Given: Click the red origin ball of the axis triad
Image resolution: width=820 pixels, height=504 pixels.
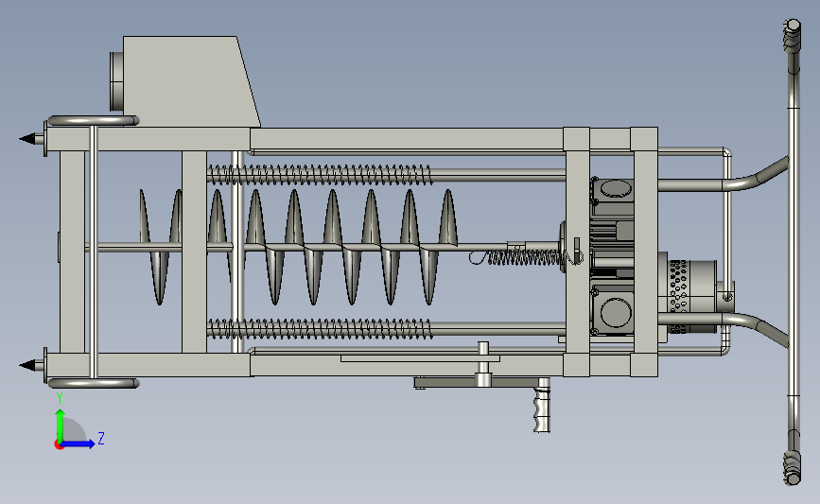Looking at the screenshot, I should point(59,445).
